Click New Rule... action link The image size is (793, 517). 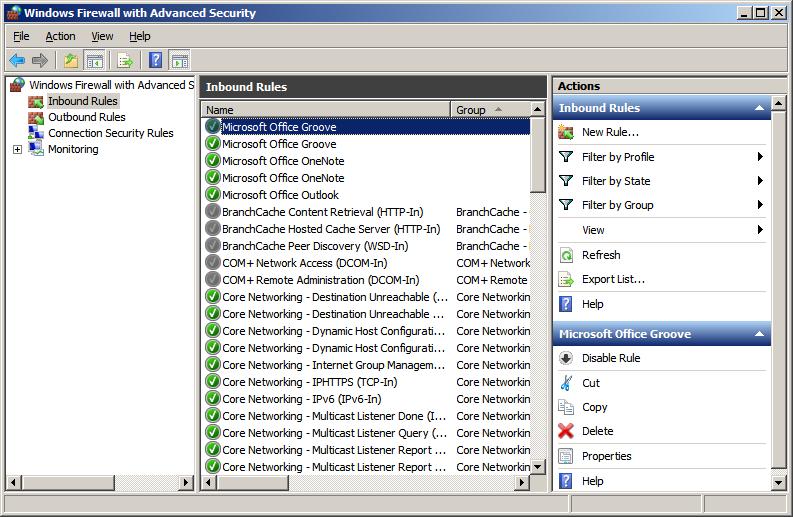coord(610,132)
